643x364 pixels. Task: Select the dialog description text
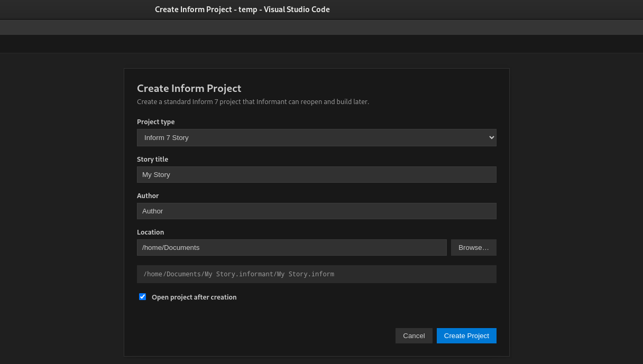pos(253,101)
